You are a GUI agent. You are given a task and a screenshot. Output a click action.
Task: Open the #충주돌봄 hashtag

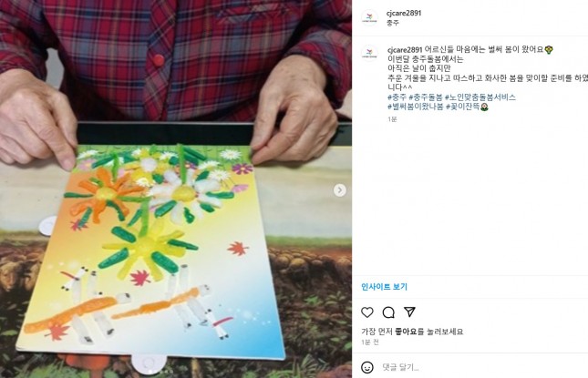425,97
